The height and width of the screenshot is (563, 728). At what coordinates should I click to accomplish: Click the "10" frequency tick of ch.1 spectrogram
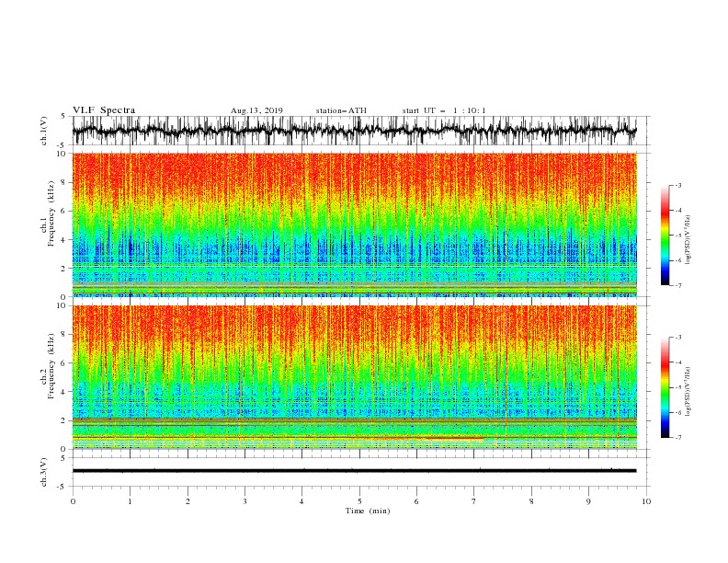click(x=62, y=154)
